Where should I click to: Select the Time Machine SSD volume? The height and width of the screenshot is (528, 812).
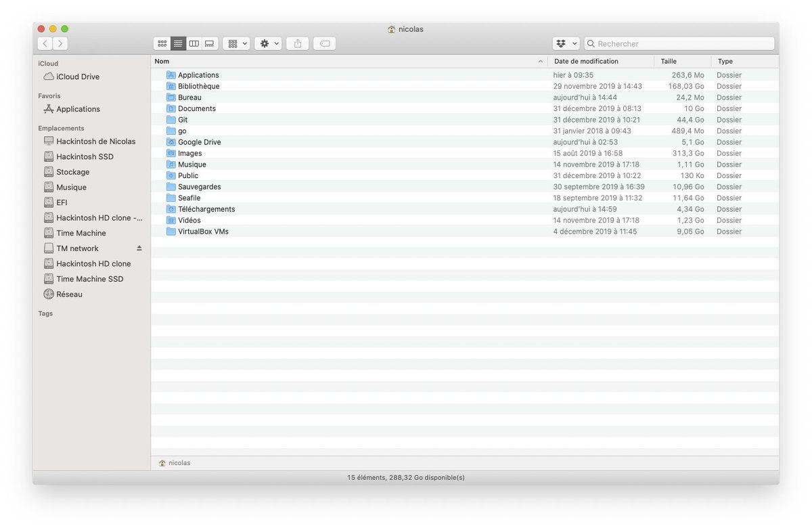pos(89,279)
